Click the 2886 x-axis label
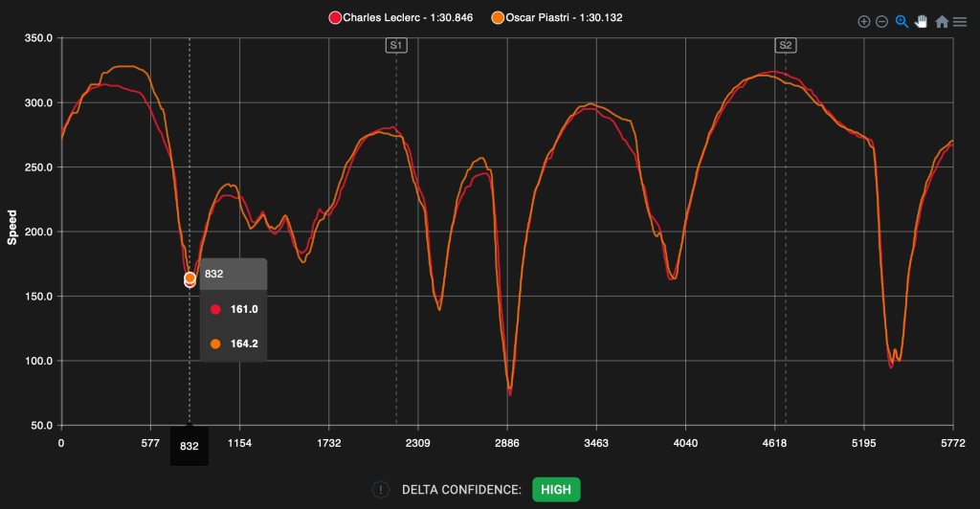 pos(507,443)
